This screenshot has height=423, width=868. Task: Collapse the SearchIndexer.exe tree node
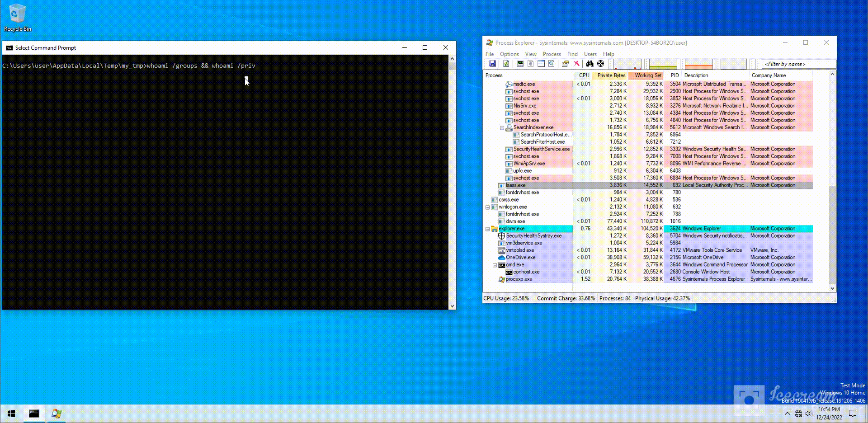pyautogui.click(x=502, y=128)
